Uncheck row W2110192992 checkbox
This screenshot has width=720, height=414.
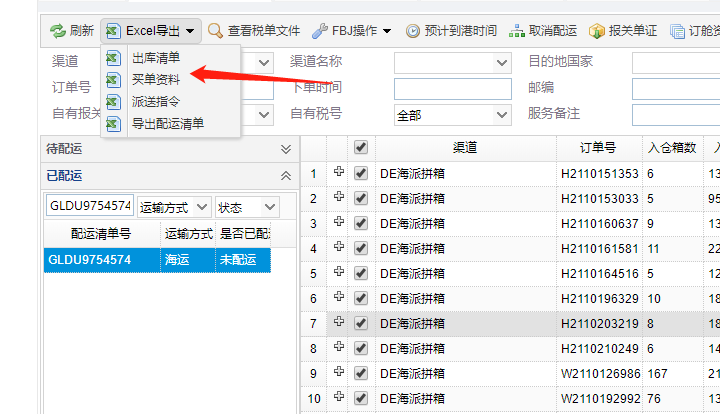click(x=361, y=398)
